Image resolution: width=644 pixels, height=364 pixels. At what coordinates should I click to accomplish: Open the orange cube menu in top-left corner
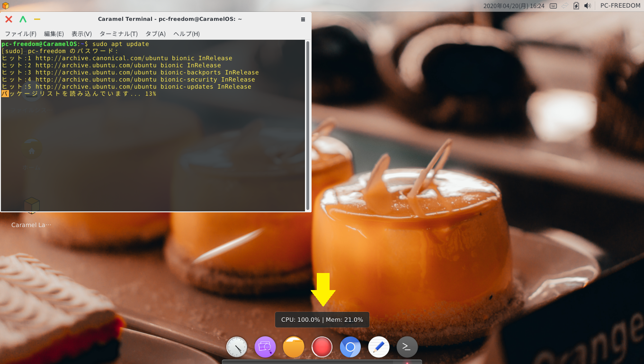pyautogui.click(x=5, y=5)
